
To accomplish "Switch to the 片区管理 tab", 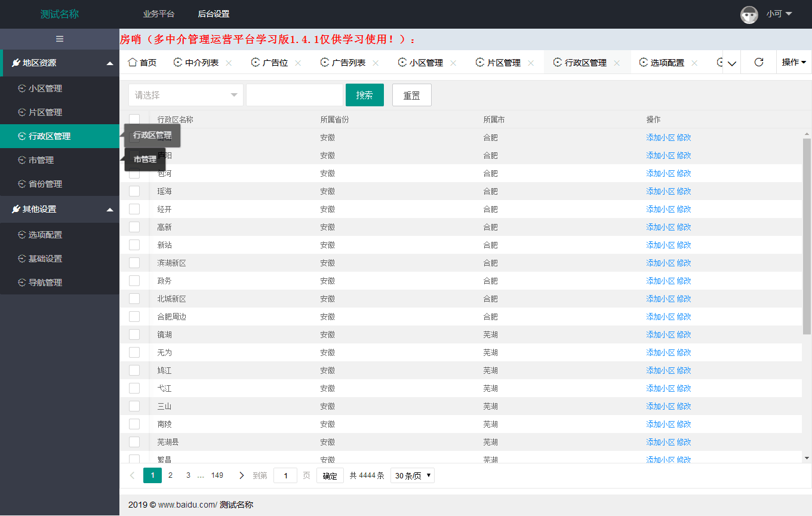I will point(504,63).
